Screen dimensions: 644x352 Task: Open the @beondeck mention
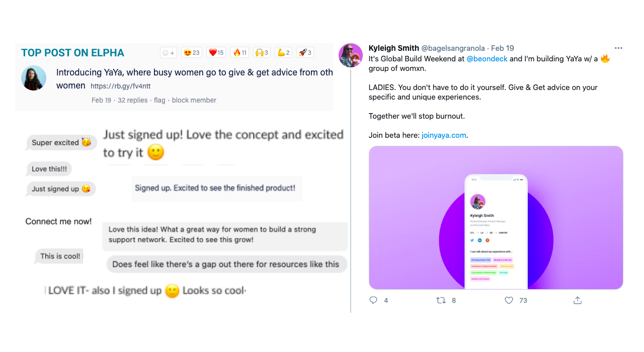pos(487,59)
